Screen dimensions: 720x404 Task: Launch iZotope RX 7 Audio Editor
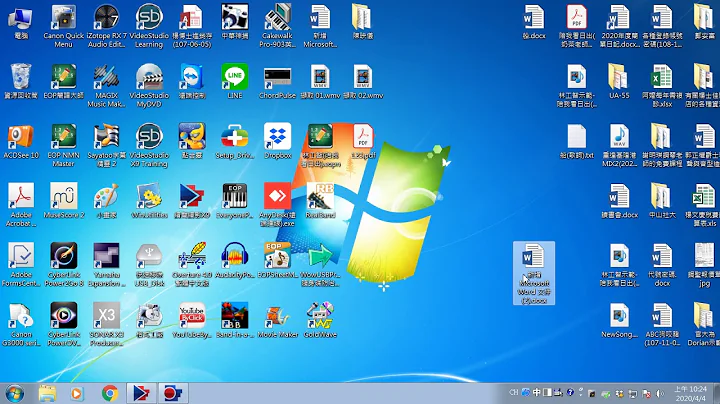click(106, 26)
